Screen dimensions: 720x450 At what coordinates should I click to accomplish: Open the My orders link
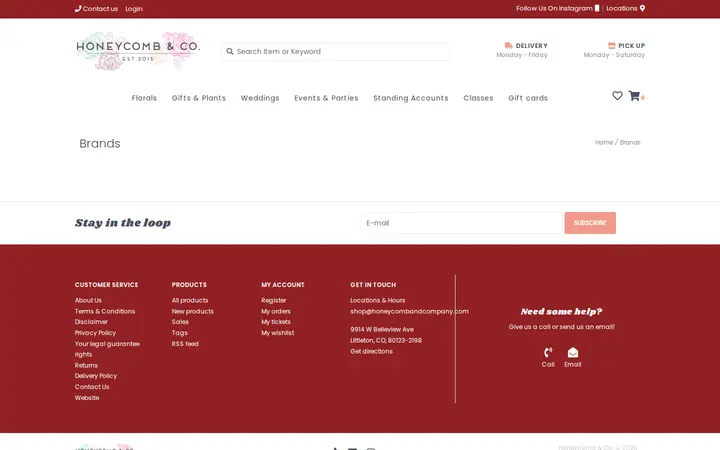pyautogui.click(x=276, y=311)
